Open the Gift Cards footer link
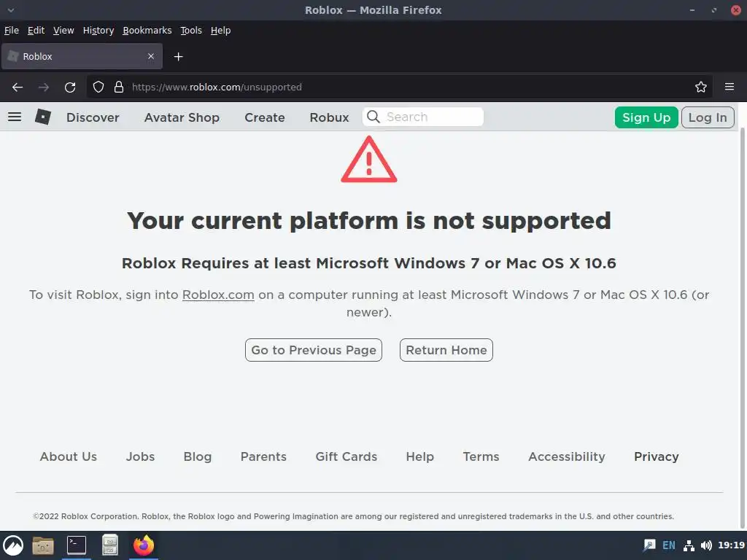 (346, 456)
